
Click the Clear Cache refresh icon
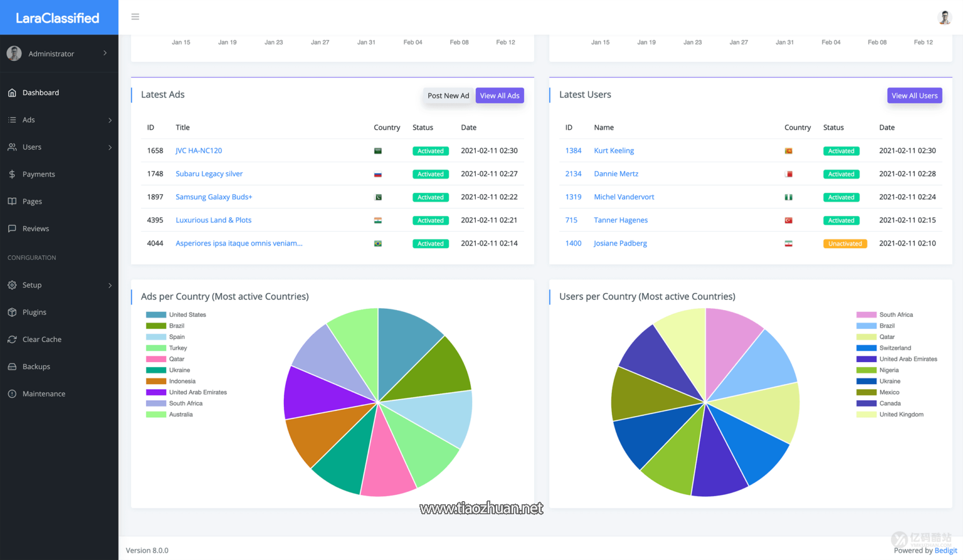coord(12,340)
